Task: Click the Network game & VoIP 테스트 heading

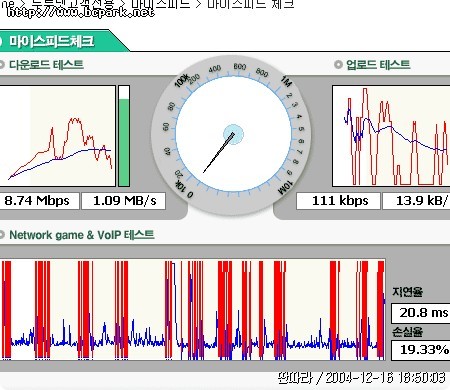Action: [82, 235]
